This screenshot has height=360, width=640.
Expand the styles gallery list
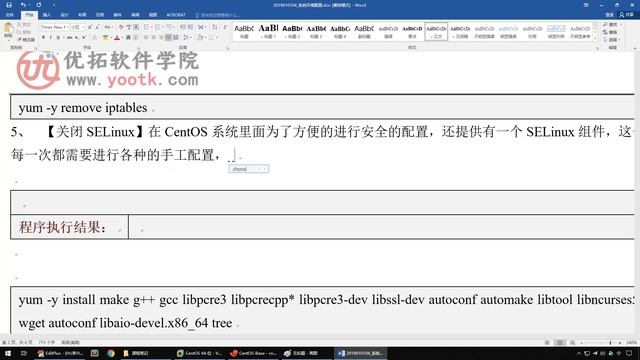point(596,39)
